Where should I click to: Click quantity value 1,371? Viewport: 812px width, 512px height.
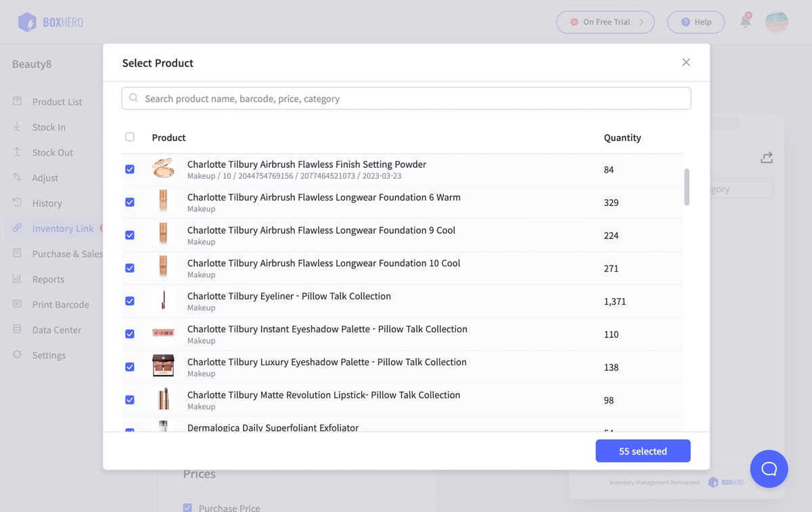614,301
